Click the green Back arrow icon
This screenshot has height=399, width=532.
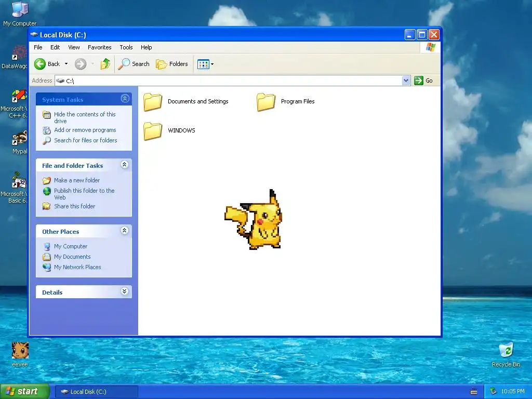click(40, 64)
